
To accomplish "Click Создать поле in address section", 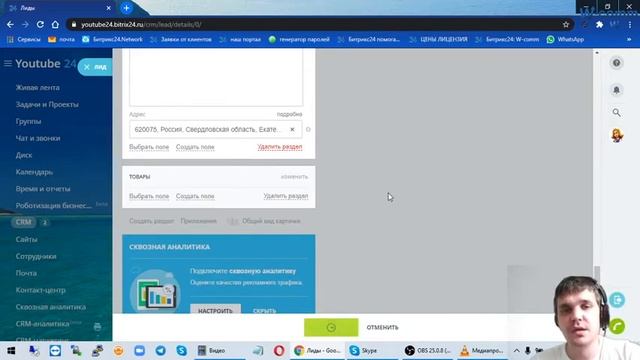I will coord(195,147).
